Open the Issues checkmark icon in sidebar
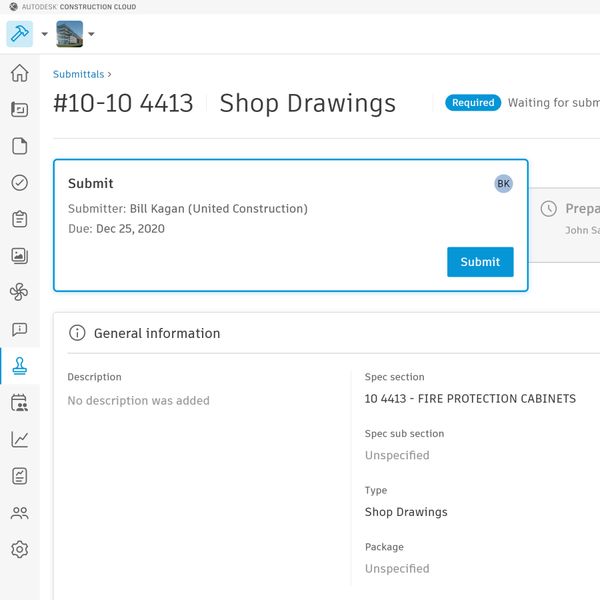Image resolution: width=600 pixels, height=600 pixels. click(x=20, y=183)
